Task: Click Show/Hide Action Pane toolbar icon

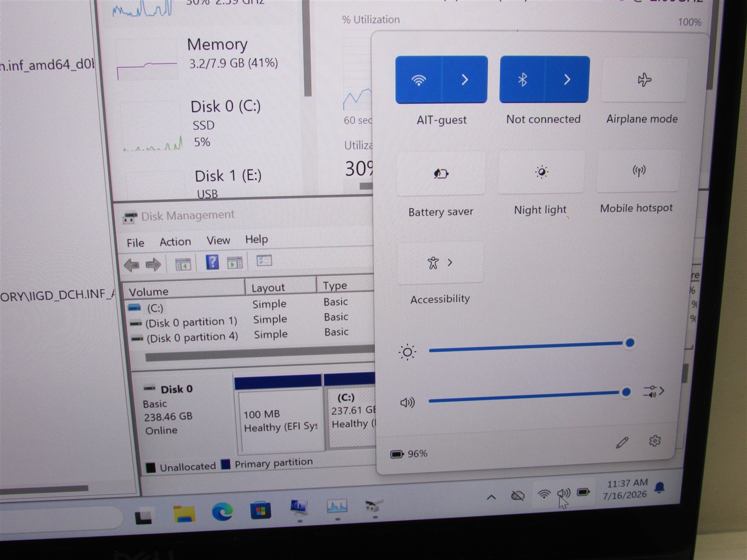Action: 235,262
